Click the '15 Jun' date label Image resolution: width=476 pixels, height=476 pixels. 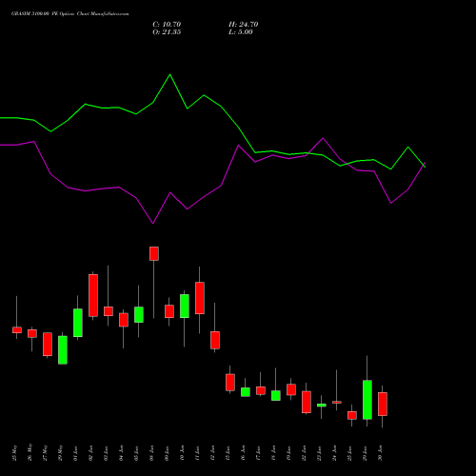point(228,453)
